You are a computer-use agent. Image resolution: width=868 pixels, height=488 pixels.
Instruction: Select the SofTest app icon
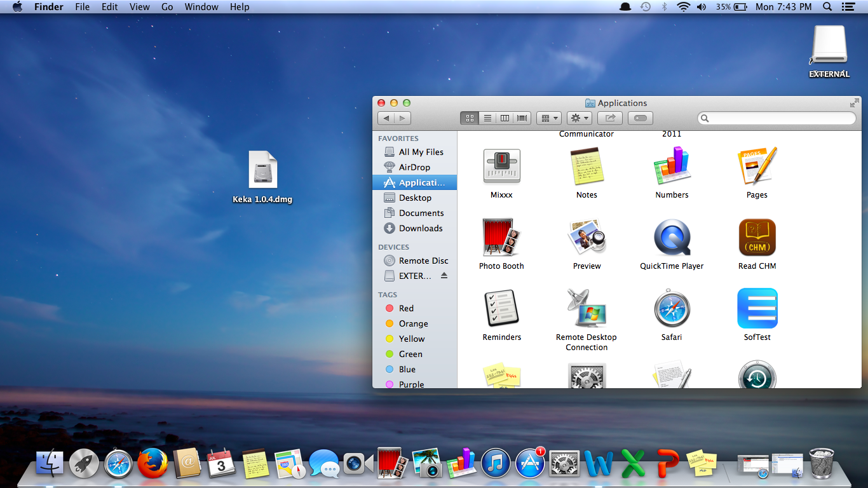(757, 309)
